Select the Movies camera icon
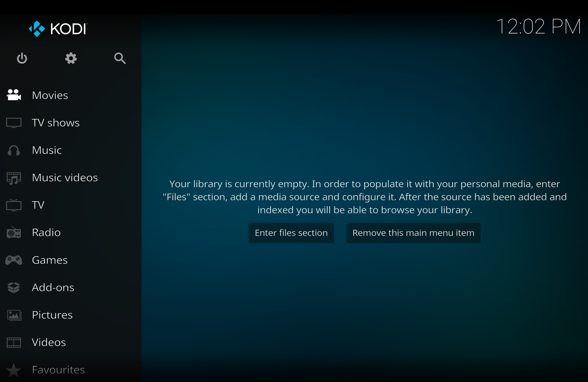Screen dimensions: 588x382 pyautogui.click(x=14, y=95)
